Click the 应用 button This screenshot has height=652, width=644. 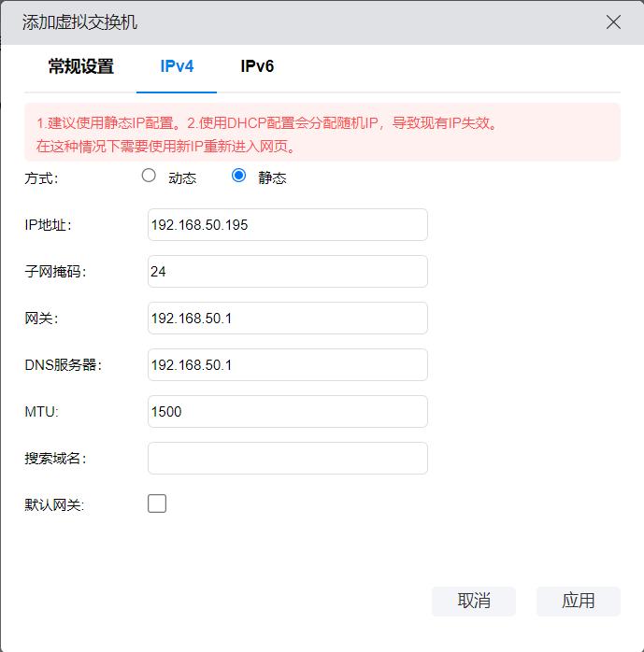578,601
